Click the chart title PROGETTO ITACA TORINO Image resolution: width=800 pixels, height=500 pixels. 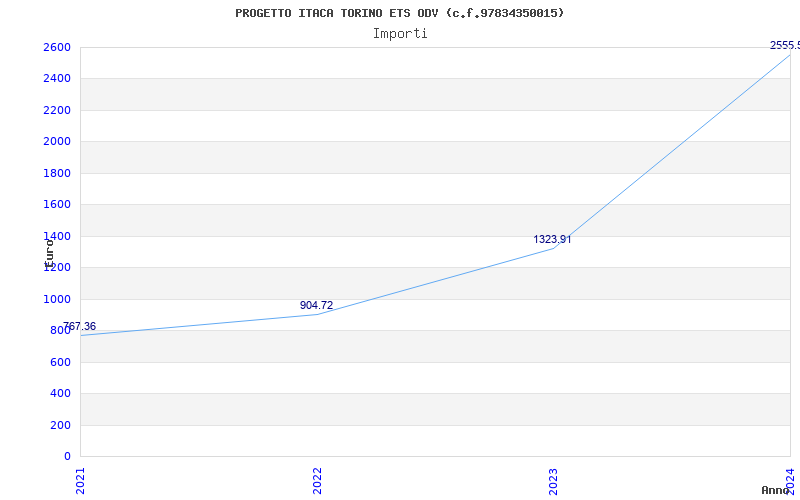coord(399,13)
